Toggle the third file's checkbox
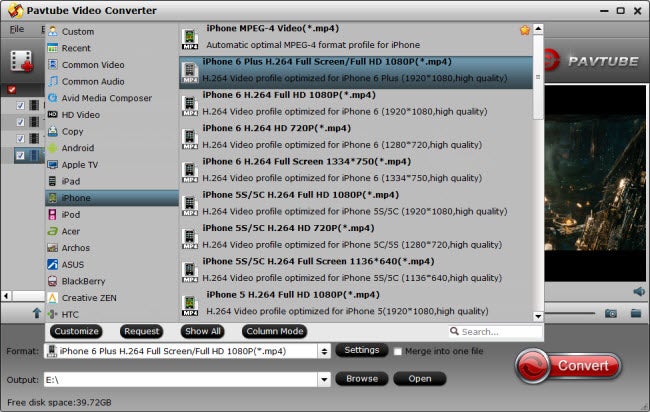Image resolution: width=650 pixels, height=412 pixels. point(20,138)
